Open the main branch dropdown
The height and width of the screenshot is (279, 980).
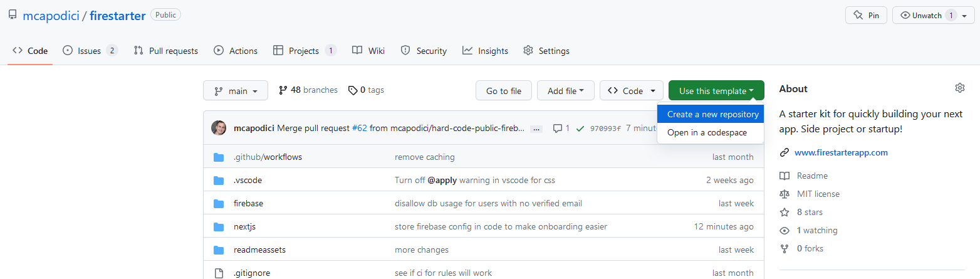pos(236,90)
